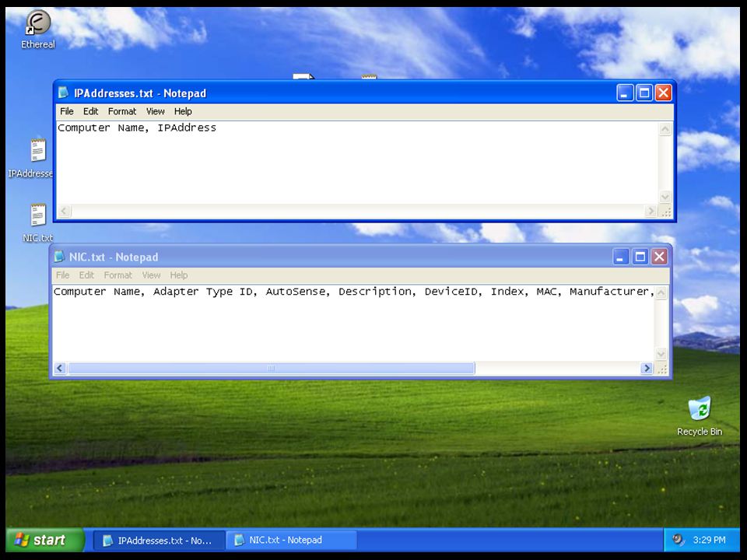This screenshot has width=747, height=560.
Task: Minimize the NIC.txt Notepad window
Action: pos(621,257)
